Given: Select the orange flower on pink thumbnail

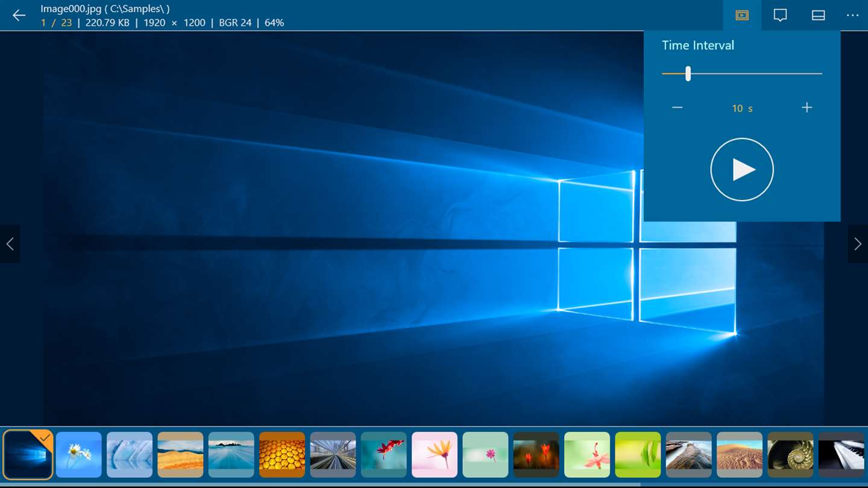Looking at the screenshot, I should click(435, 454).
